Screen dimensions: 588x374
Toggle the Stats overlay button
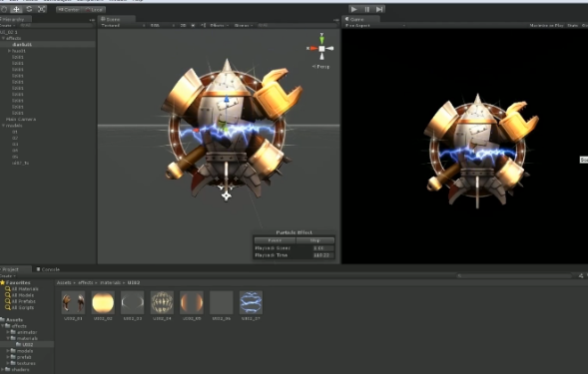coord(572,26)
